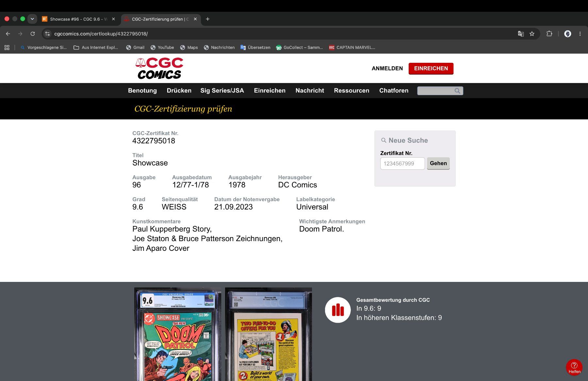Open the YouTube bookmark
588x381 pixels.
(x=162, y=47)
